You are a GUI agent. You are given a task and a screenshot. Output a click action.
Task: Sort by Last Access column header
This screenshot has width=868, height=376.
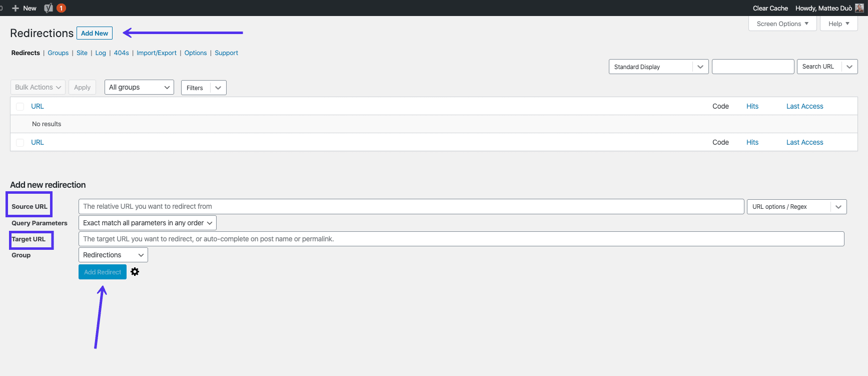pos(804,106)
